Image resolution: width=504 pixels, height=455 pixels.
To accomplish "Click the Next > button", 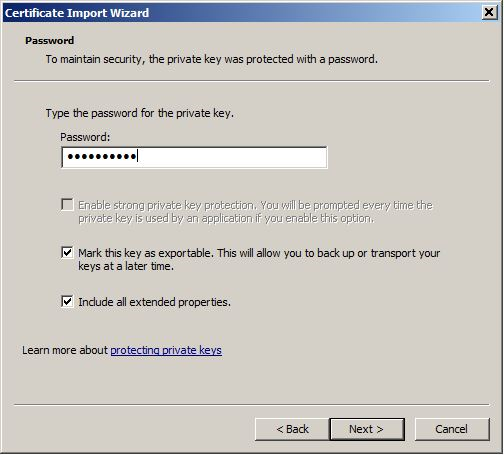I will click(x=367, y=429).
